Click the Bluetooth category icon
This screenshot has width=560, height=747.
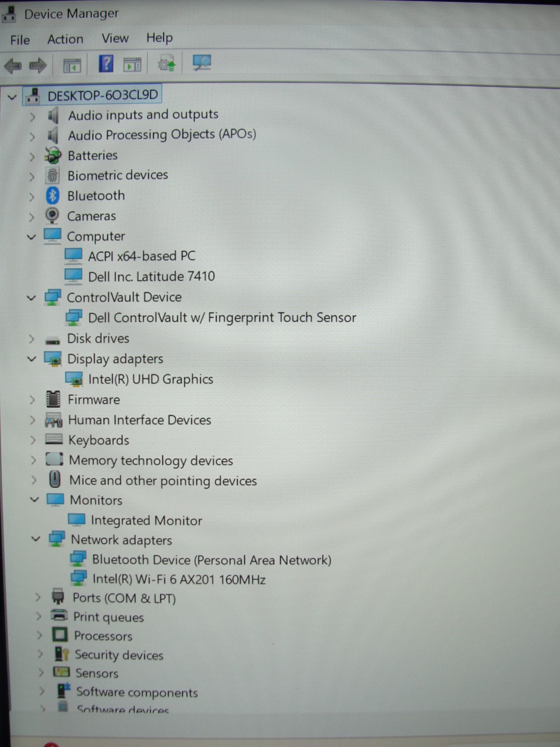pyautogui.click(x=52, y=196)
